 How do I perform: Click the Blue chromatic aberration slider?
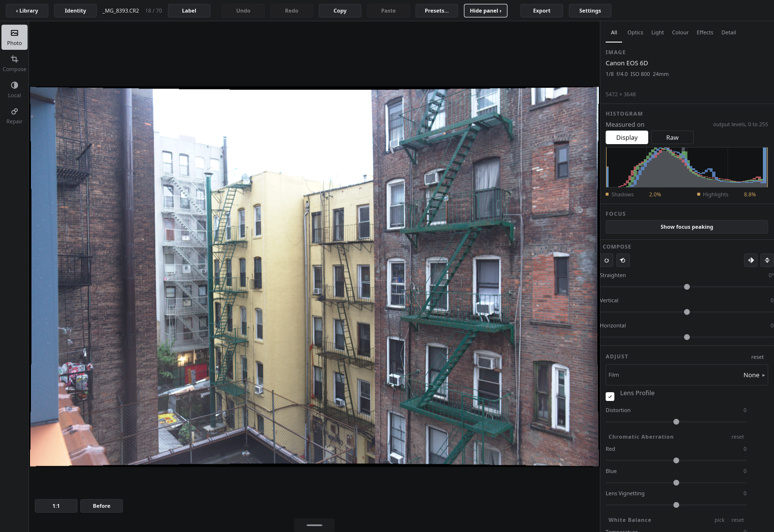click(676, 483)
